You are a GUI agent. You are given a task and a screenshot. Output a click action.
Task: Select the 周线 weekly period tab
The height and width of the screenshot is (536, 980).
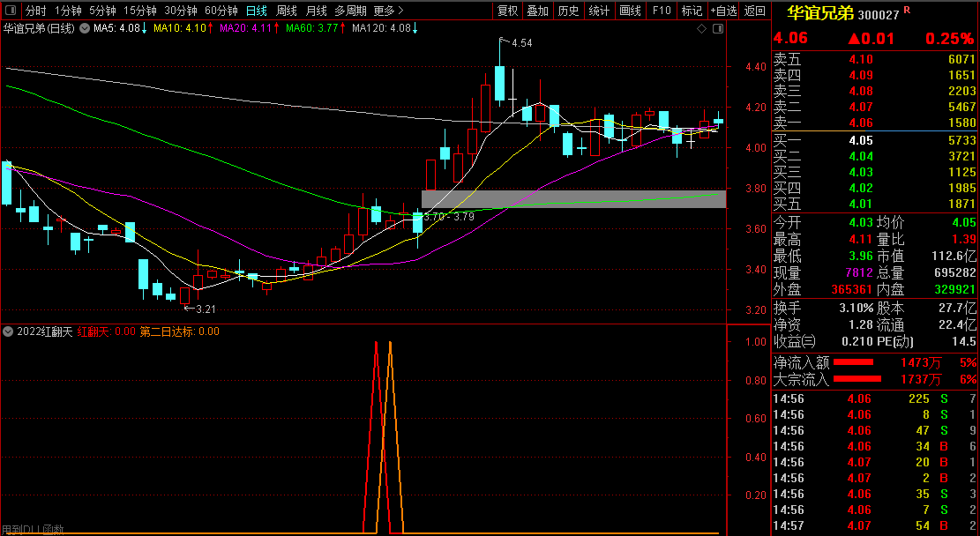click(x=287, y=11)
